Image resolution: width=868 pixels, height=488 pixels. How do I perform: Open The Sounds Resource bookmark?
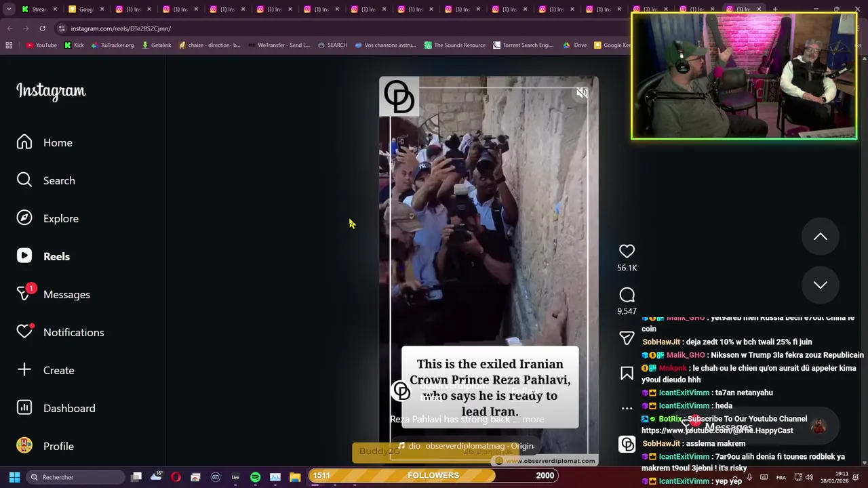(x=455, y=45)
